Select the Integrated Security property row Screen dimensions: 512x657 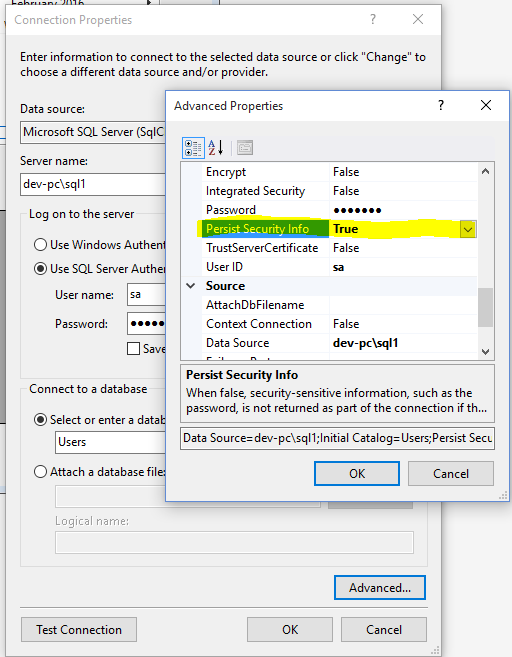pyautogui.click(x=339, y=191)
